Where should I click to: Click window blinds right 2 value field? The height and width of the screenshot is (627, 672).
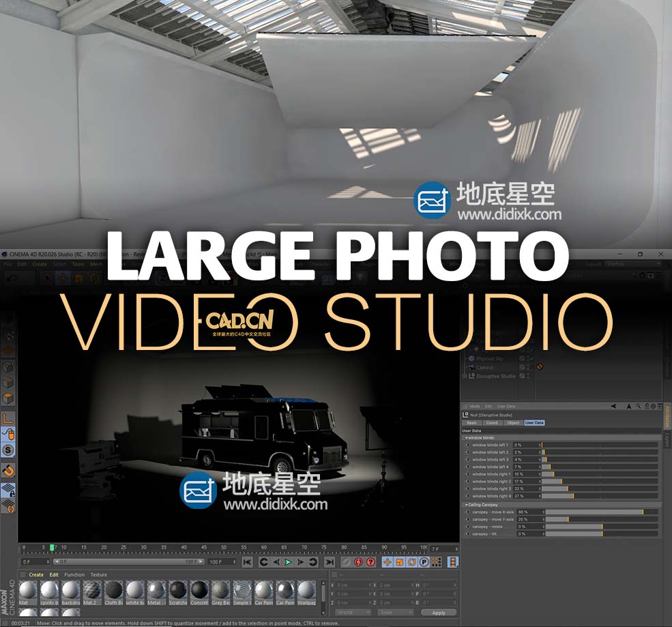point(526,481)
